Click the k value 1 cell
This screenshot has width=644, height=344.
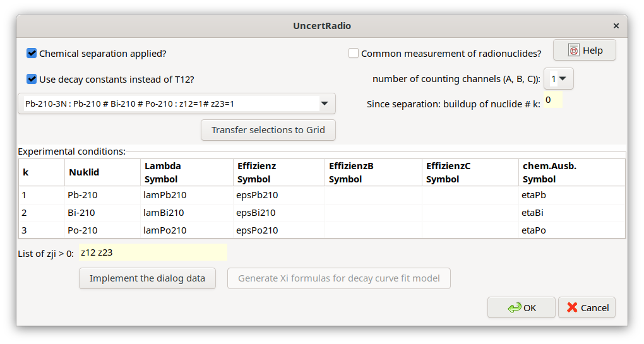pyautogui.click(x=42, y=195)
